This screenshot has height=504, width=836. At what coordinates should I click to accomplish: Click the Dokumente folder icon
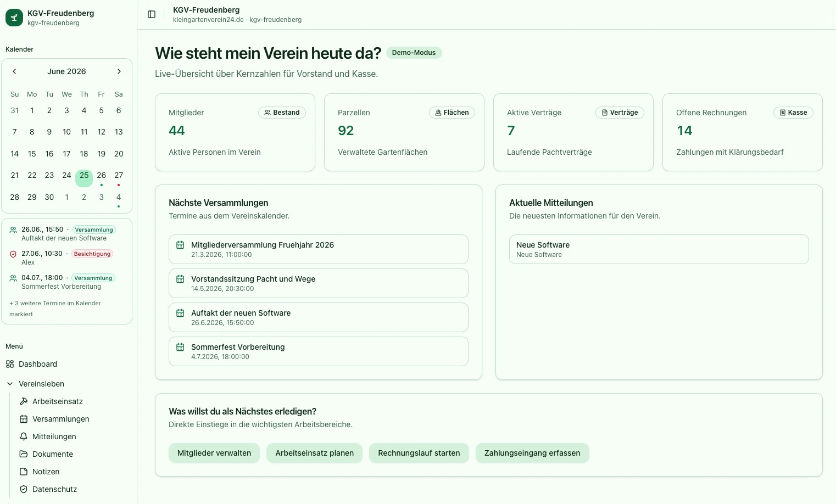click(x=24, y=454)
